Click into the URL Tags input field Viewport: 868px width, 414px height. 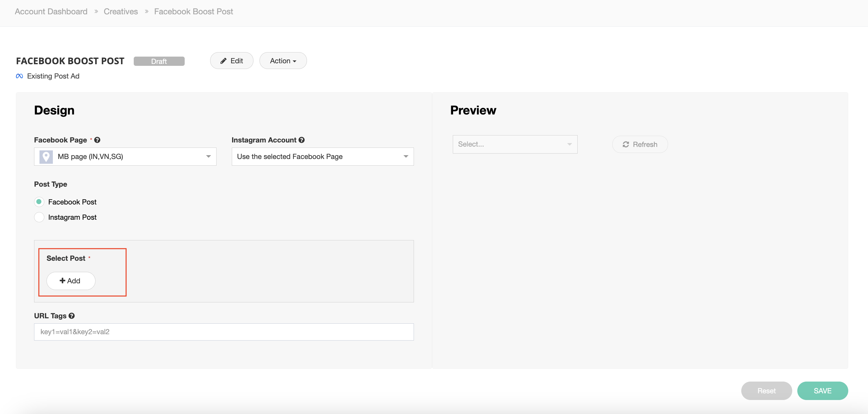tap(224, 332)
